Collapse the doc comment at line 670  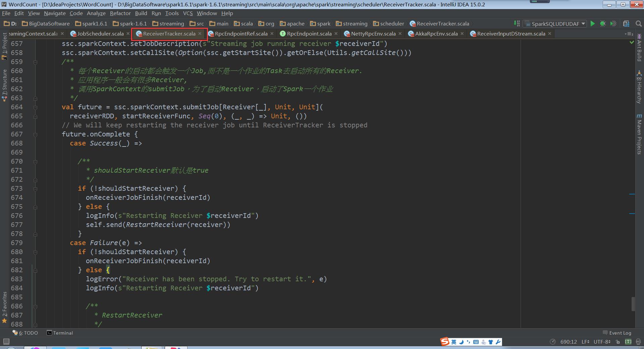[35, 162]
